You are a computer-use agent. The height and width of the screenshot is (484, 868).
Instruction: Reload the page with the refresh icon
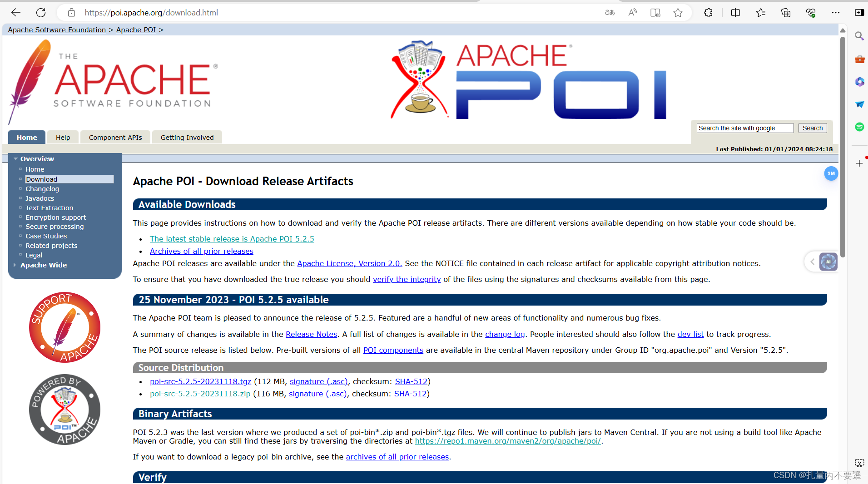click(41, 13)
